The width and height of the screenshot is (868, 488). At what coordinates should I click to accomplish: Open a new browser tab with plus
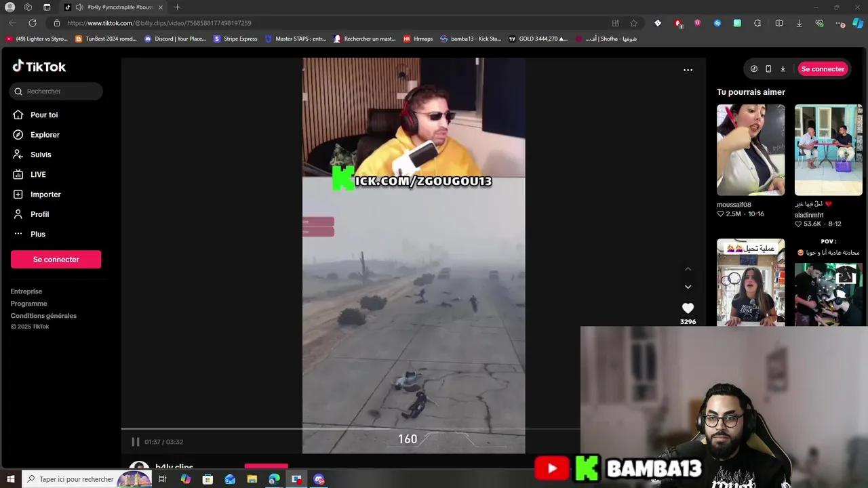(x=177, y=7)
